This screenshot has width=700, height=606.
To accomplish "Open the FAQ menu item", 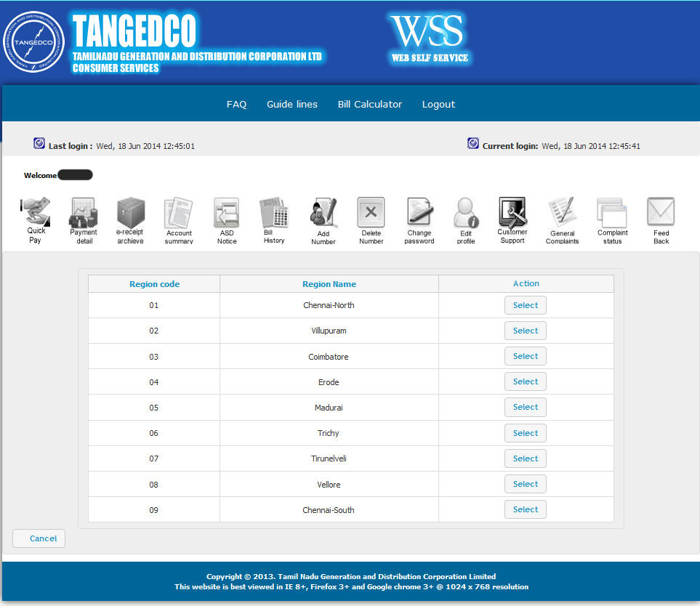I will (237, 105).
